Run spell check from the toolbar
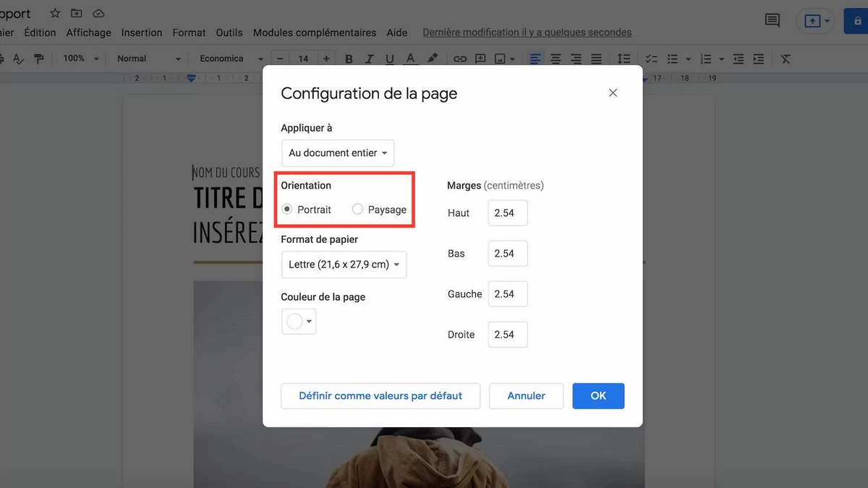This screenshot has width=868, height=488. point(19,59)
